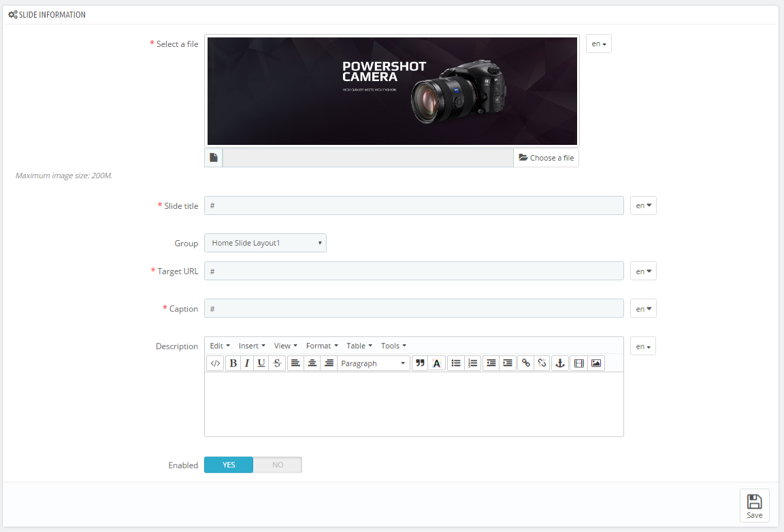This screenshot has height=532, width=784.
Task: Click inside the Description text area
Action: [x=414, y=404]
